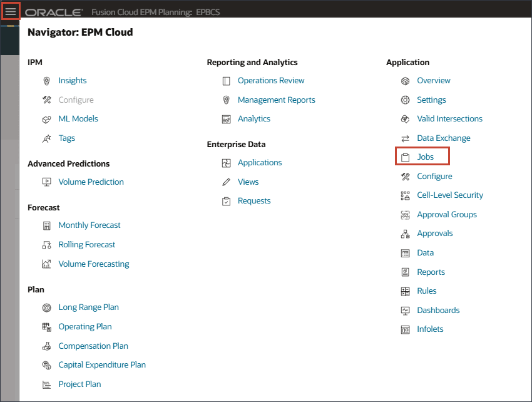Click the Compensation Plan icon

46,346
